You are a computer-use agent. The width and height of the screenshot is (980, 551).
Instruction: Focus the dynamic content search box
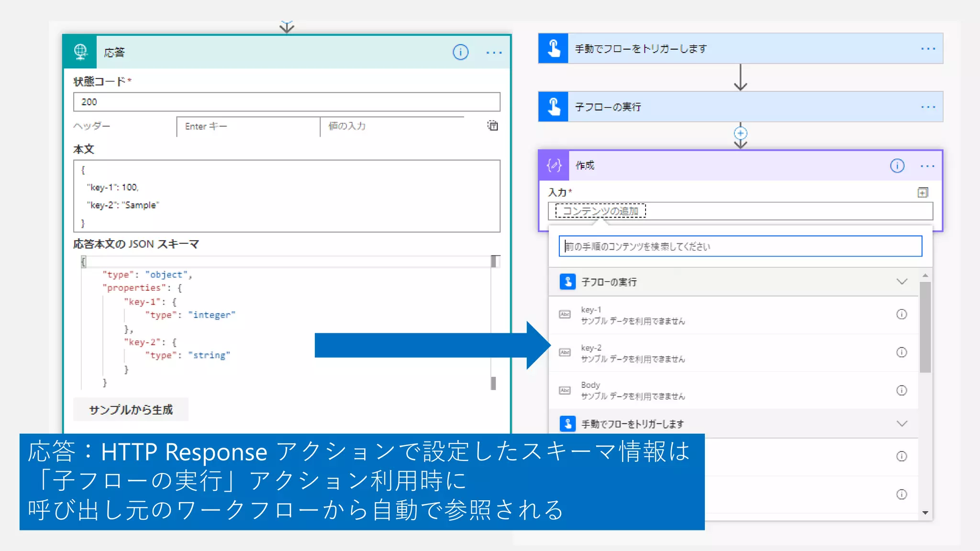pos(740,246)
